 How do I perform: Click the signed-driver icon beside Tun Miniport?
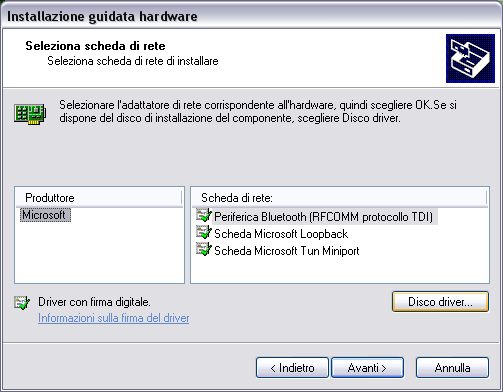[204, 249]
